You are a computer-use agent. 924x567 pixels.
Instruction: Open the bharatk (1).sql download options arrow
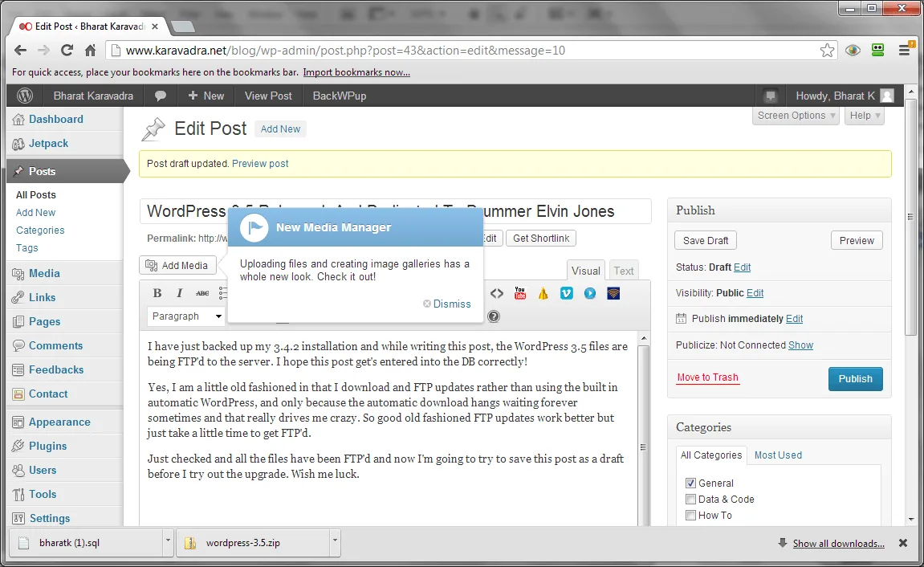coord(168,542)
